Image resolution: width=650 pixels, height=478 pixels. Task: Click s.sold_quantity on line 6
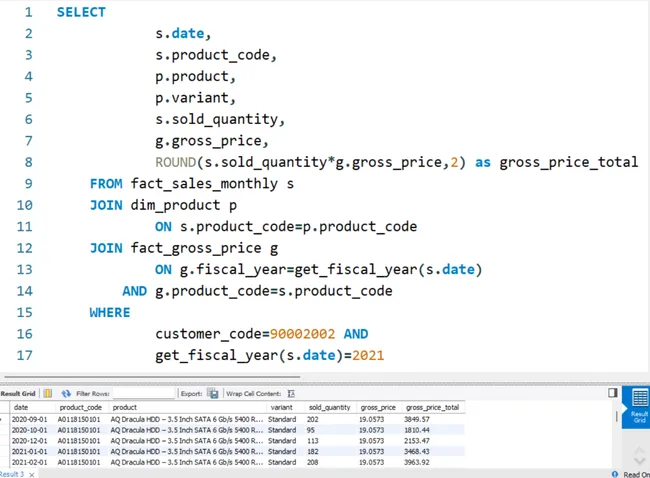pos(216,119)
